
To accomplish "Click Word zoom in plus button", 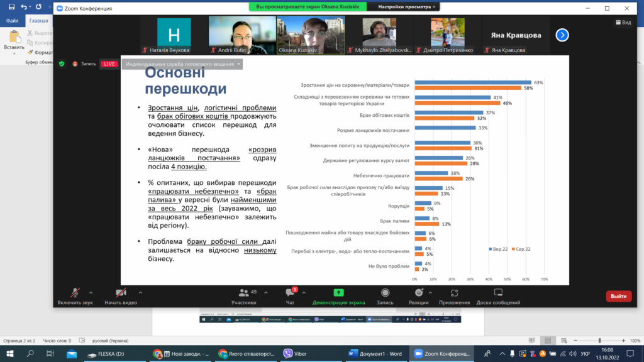I will pyautogui.click(x=623, y=341).
